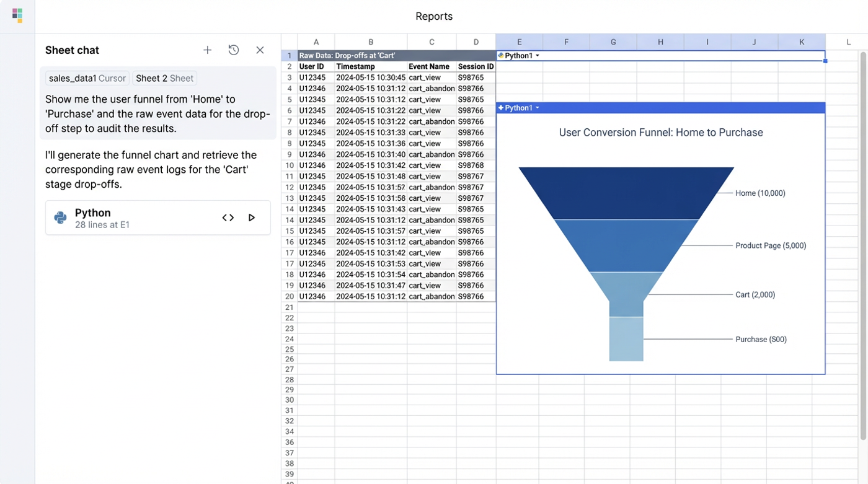Click the chart title 'User Conversion Funnel'
Screen dimensions: 868x484
661,133
